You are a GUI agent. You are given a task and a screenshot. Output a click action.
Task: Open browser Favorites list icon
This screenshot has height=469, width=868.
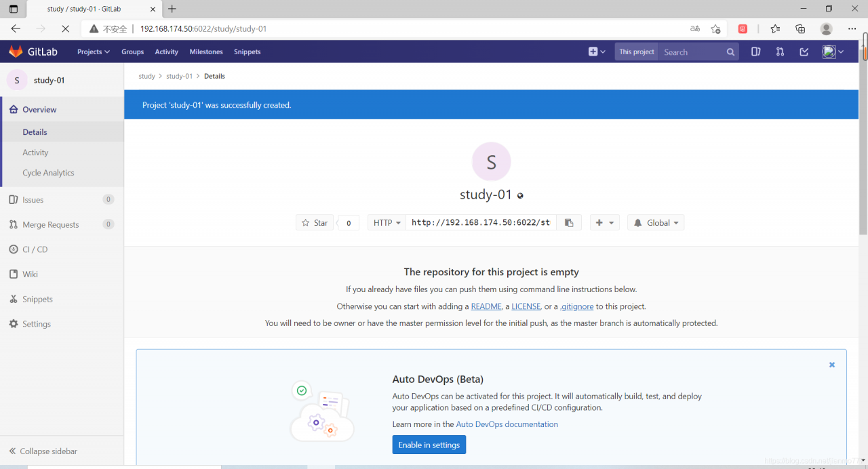click(x=775, y=28)
